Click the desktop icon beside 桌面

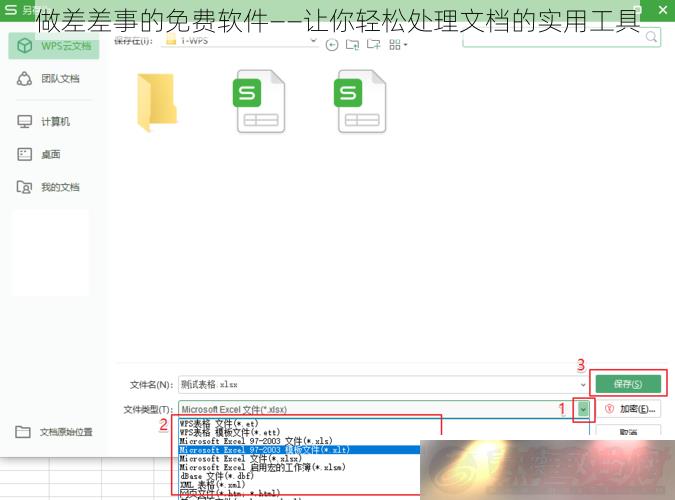[x=25, y=154]
